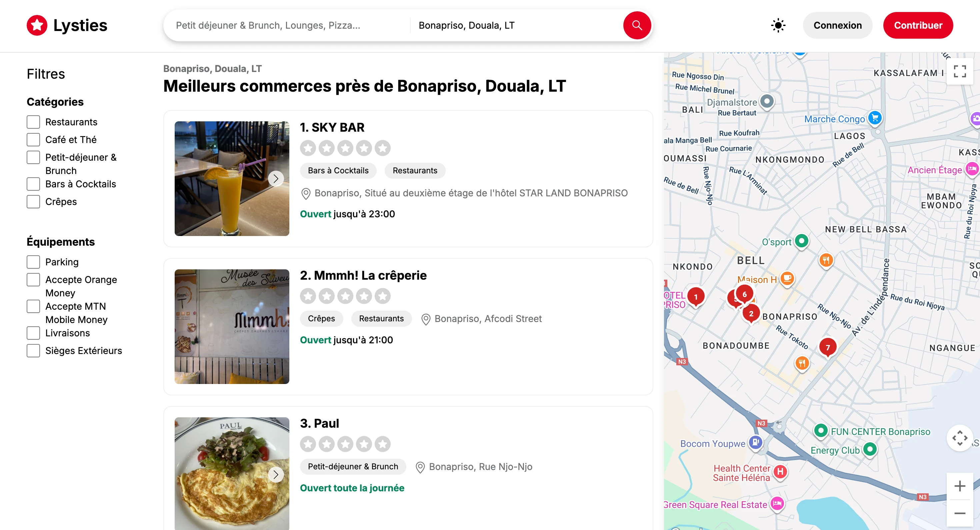Select the Marche Congo shopping cart pin
Screen dimensions: 980x530
(875, 118)
